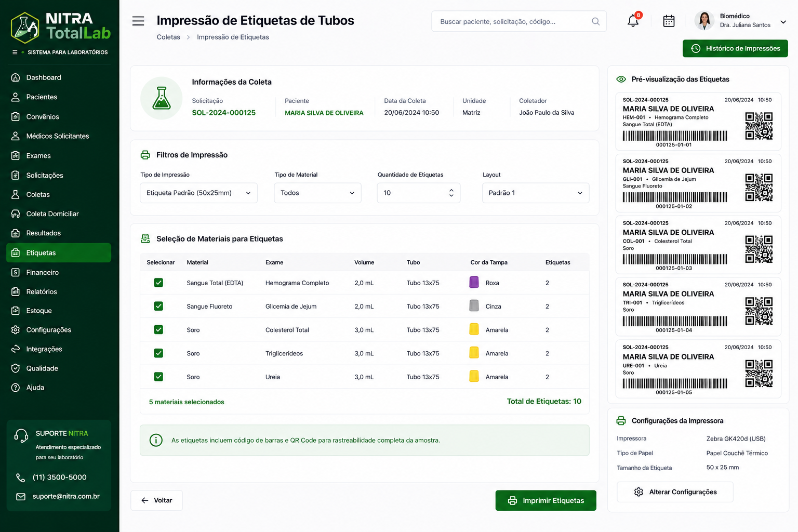Toggle the Ureia row checkbox
Viewport: 798px width, 532px height.
click(x=158, y=377)
